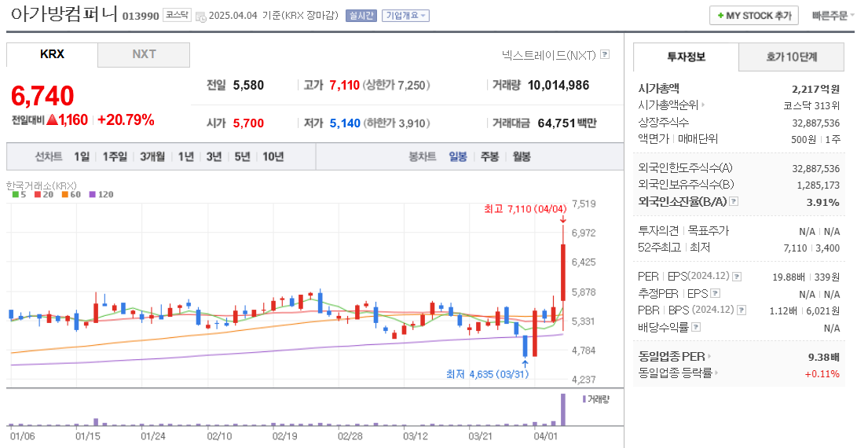The width and height of the screenshot is (868, 448).
Task: Click the red 20-day moving average legend
Action: pyautogui.click(x=44, y=194)
